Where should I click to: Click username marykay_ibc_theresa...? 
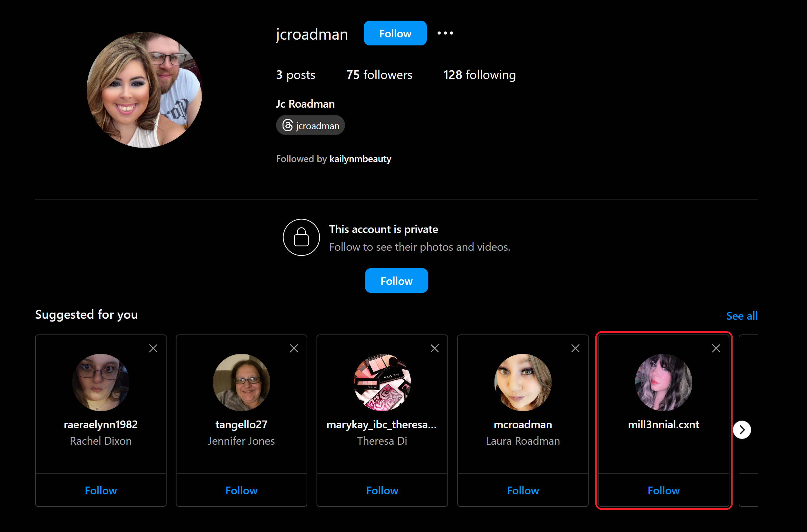[382, 424]
